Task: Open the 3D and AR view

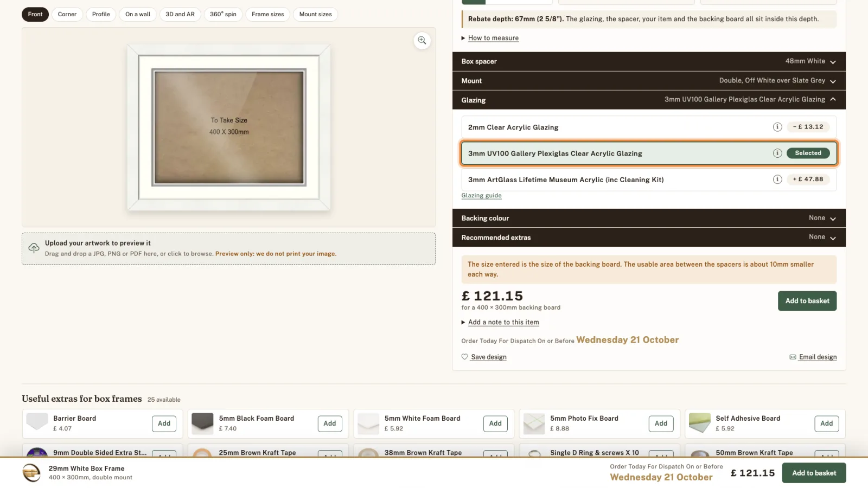Action: (x=180, y=14)
